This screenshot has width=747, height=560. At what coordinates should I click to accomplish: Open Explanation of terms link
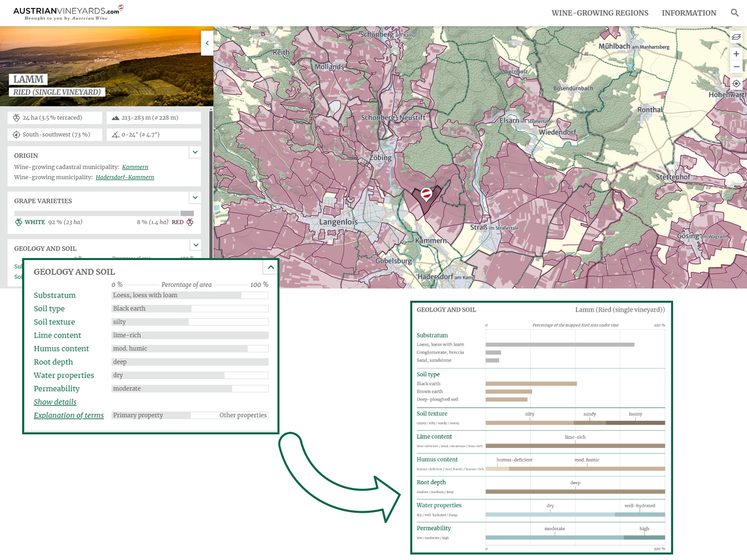(x=69, y=415)
